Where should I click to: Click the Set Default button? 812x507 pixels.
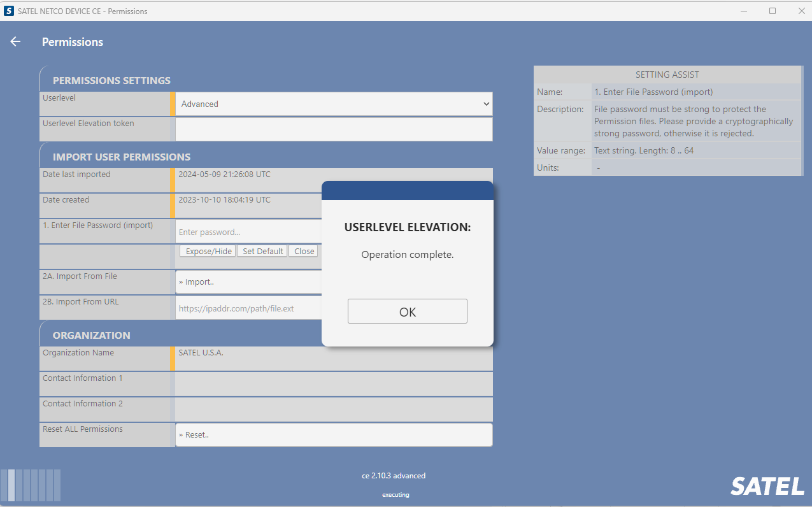(x=262, y=251)
